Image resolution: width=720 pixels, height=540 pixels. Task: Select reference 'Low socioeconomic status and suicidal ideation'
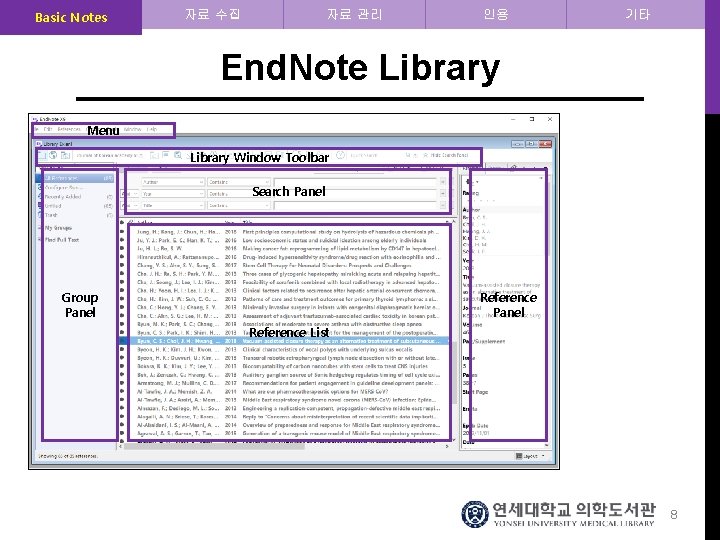coord(288,240)
